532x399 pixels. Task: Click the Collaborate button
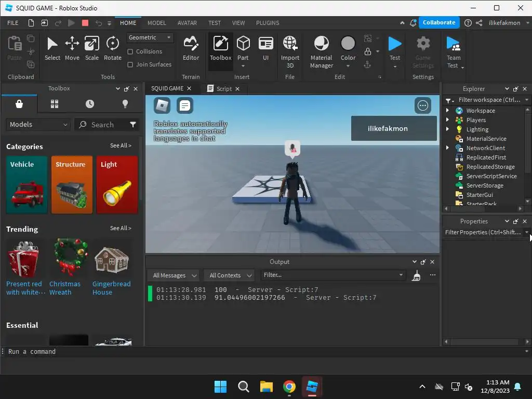pos(439,22)
